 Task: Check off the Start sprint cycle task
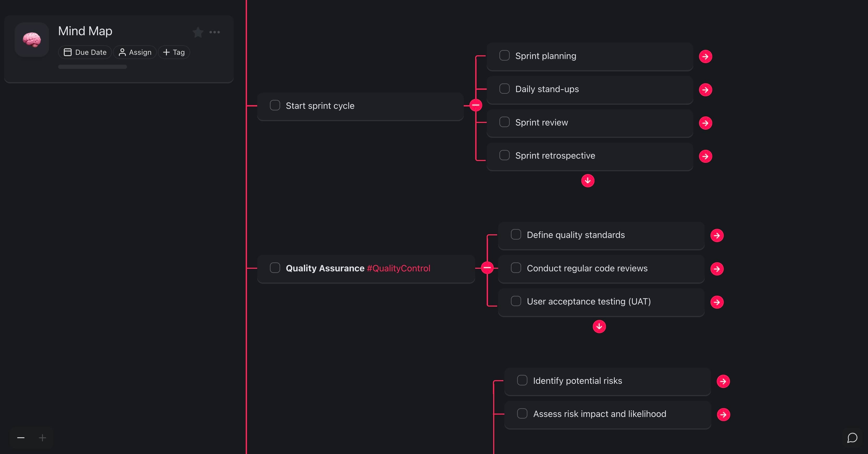(x=275, y=105)
